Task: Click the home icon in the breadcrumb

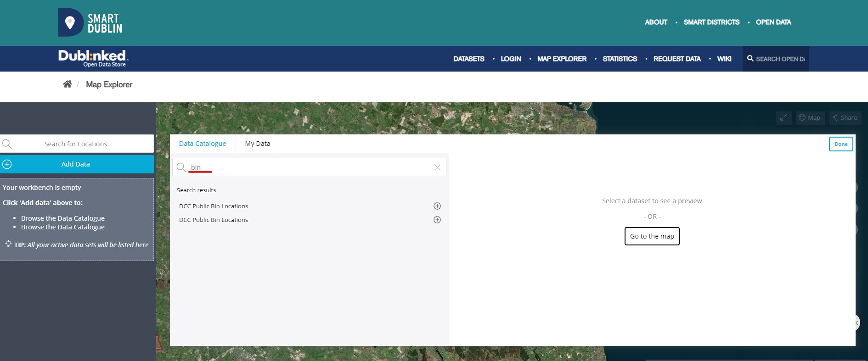Action: pos(67,84)
